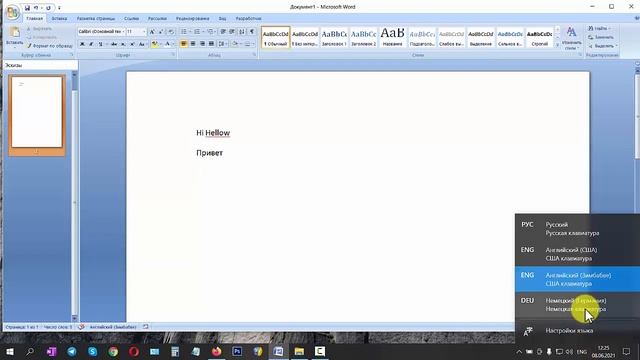The width and height of the screenshot is (640, 360).
Task: Click the large Вставить (Paste) icon
Action: [x=15, y=33]
